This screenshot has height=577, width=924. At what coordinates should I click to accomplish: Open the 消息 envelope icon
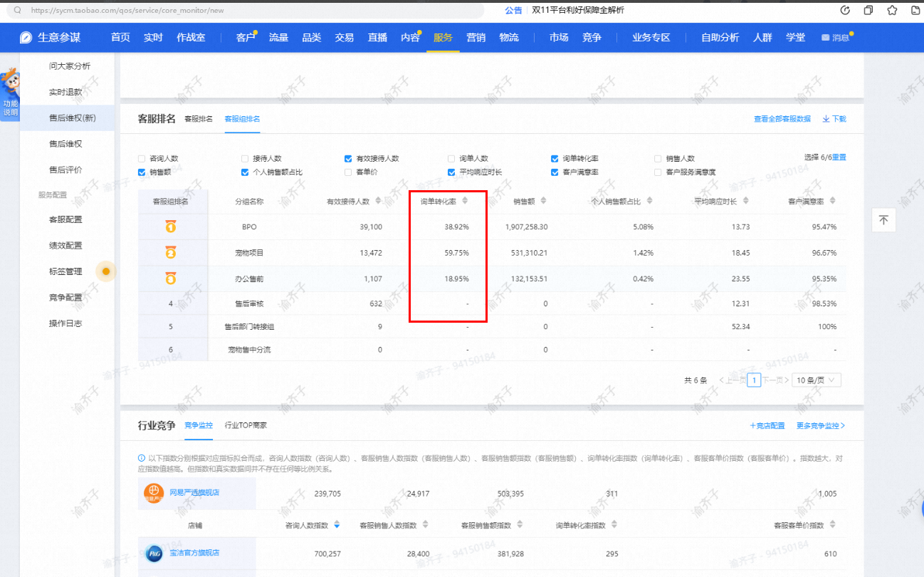pyautogui.click(x=825, y=38)
